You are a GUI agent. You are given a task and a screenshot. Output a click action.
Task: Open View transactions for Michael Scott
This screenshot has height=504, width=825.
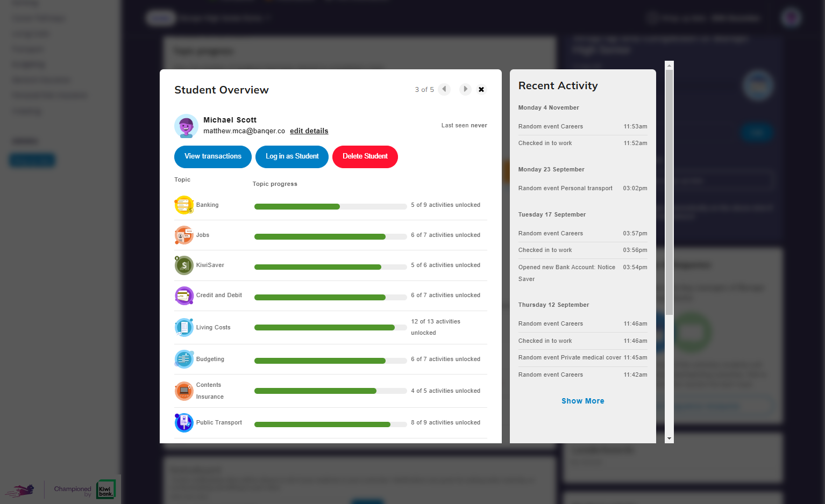[213, 157]
